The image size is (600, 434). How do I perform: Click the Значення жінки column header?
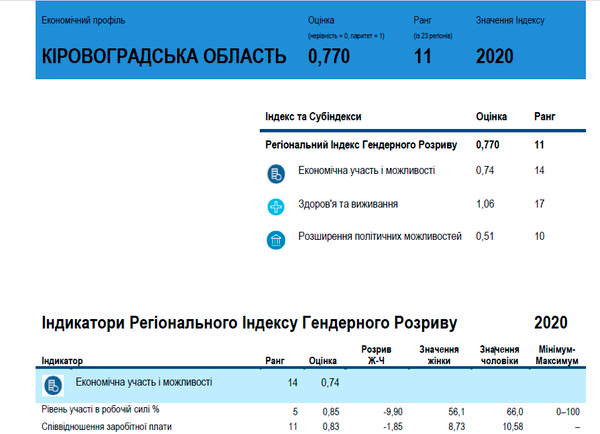click(x=440, y=355)
